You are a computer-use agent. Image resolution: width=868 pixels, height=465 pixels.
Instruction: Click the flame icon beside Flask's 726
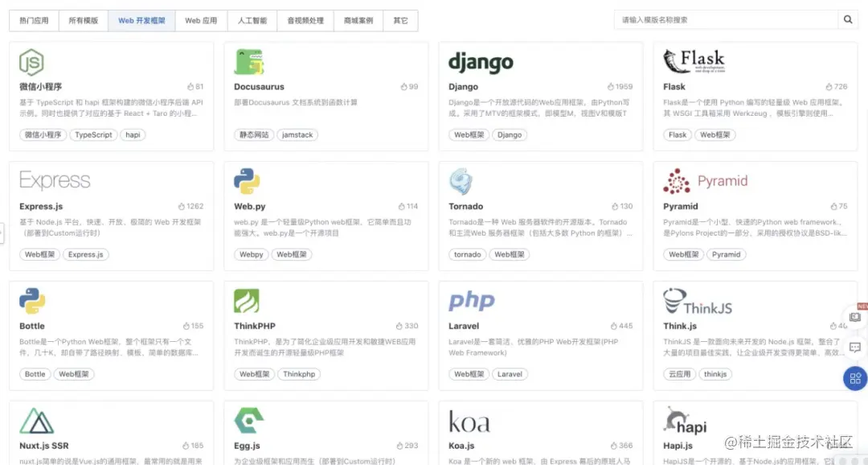click(829, 86)
